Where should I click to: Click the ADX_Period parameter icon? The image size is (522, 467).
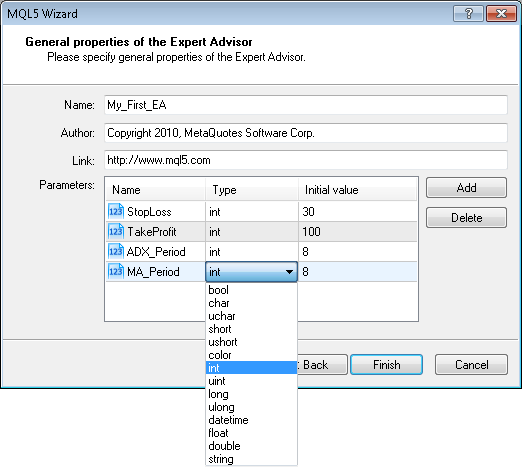pyautogui.click(x=116, y=252)
